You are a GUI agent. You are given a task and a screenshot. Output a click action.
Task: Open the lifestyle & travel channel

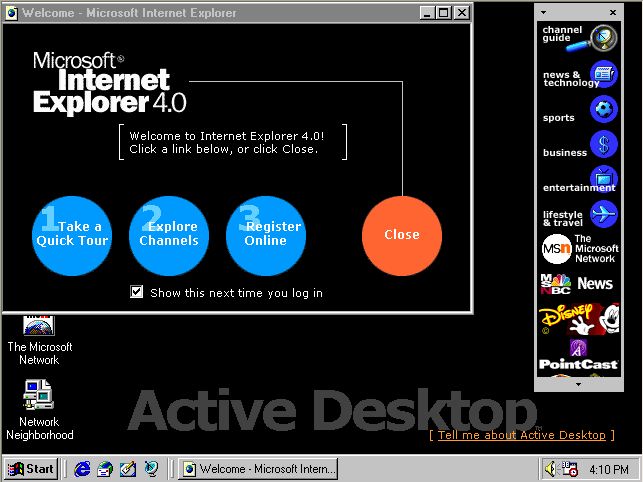pos(579,215)
